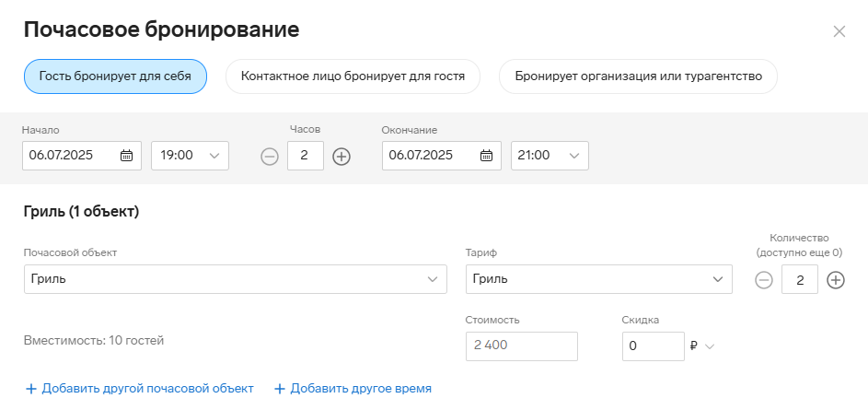Click the plus icon before Добавить другое время
The width and height of the screenshot is (868, 410).
tap(280, 389)
